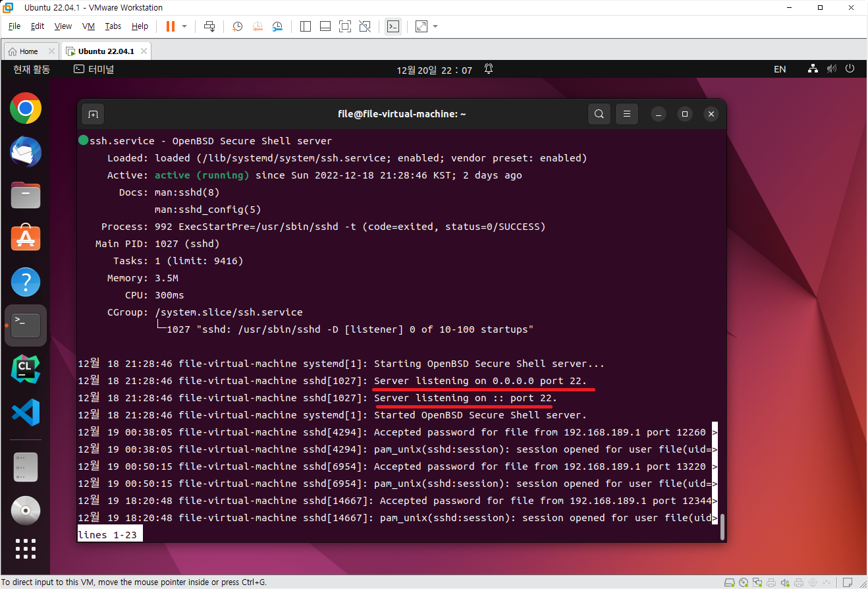Click the stretch guest display icon
The image size is (868, 589).
coord(421,26)
